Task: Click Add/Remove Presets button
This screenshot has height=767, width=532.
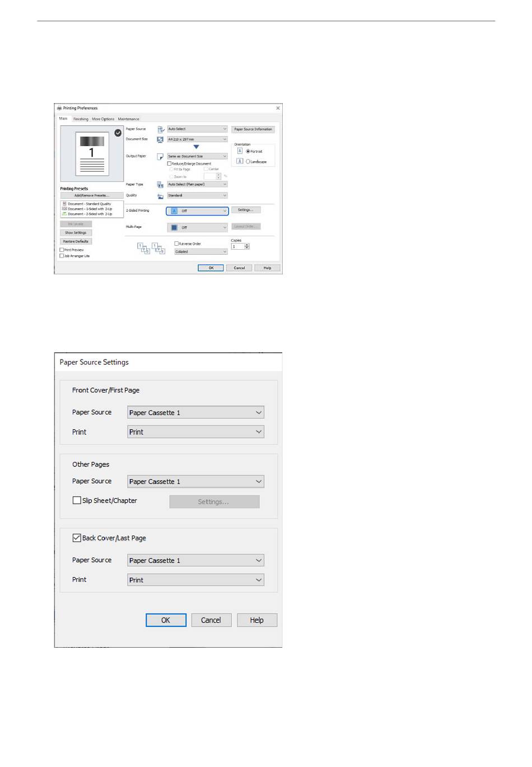Action: pos(92,195)
